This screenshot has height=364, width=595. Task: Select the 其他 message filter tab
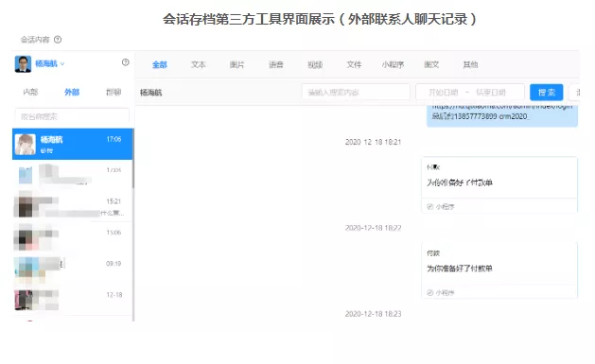470,65
